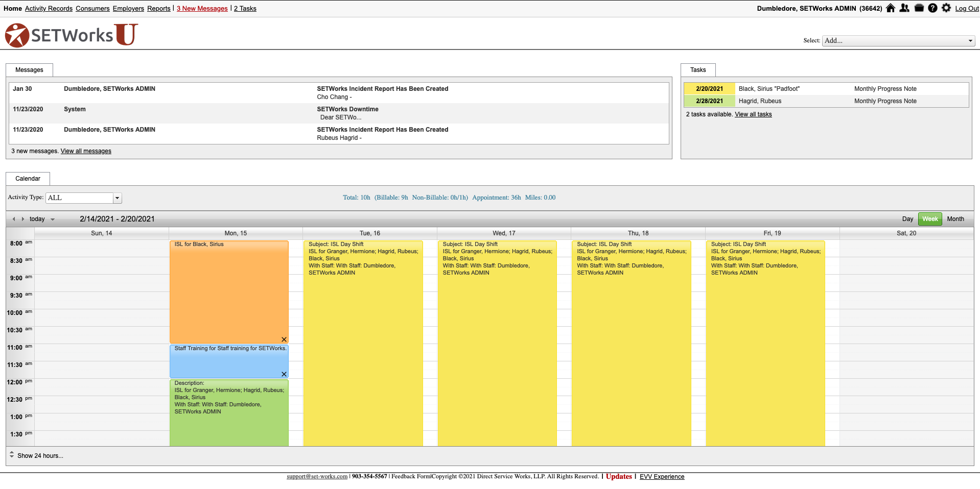The width and height of the screenshot is (980, 489).
Task: Open the Home menu item
Action: [x=13, y=9]
